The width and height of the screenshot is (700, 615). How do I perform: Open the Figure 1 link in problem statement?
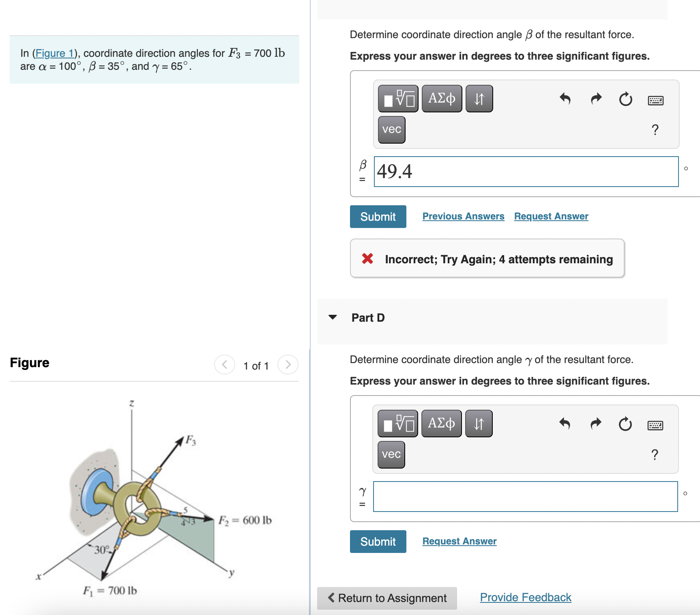[55, 53]
